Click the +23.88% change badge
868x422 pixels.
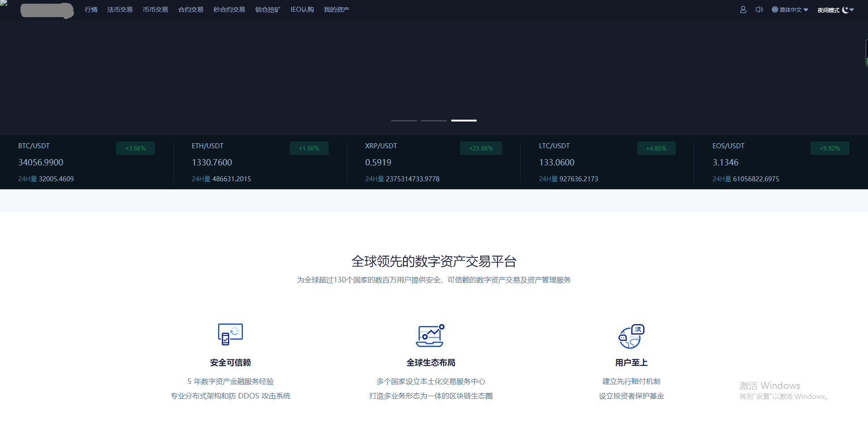481,148
